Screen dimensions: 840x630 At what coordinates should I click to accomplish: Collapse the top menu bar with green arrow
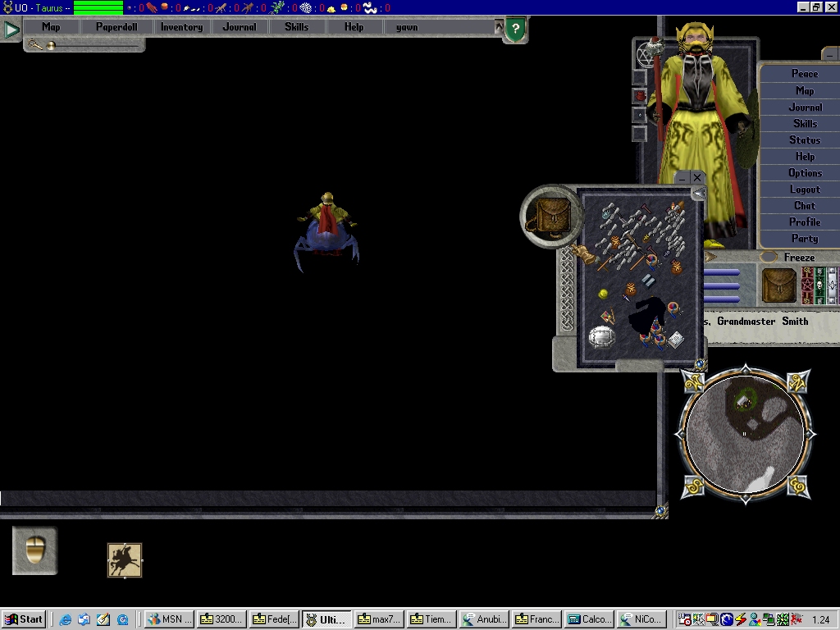click(x=11, y=30)
